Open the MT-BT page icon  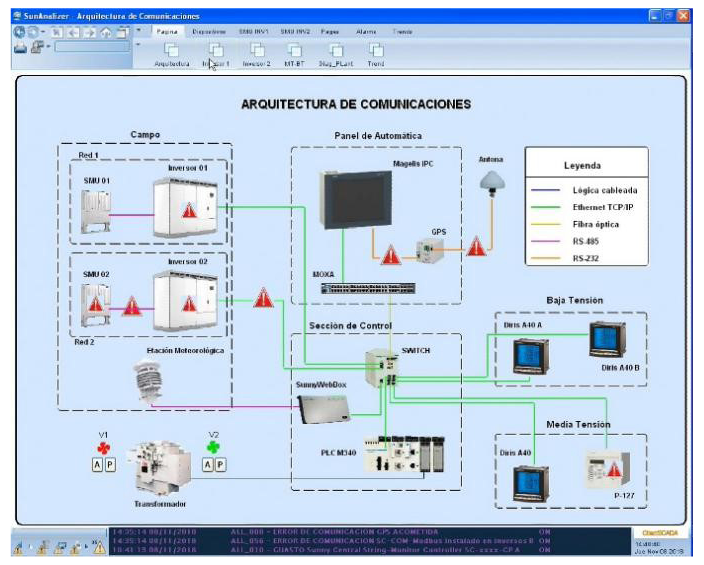coord(295,50)
